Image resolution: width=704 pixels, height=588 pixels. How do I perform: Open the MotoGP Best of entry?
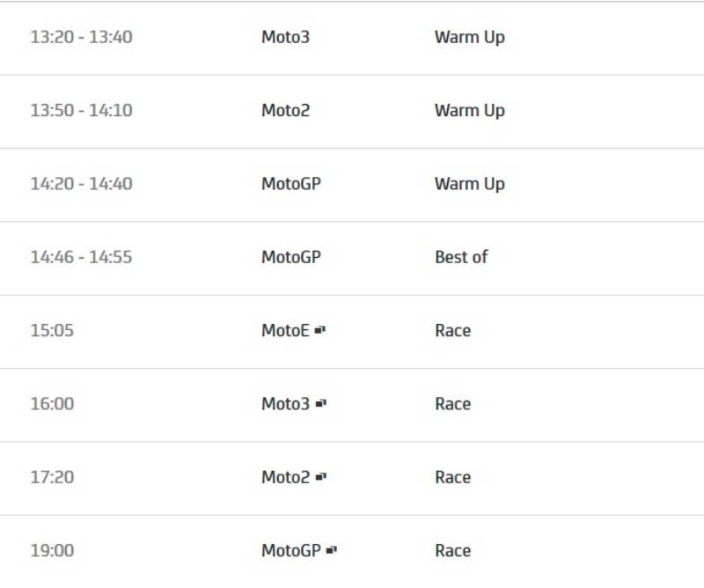pos(461,257)
